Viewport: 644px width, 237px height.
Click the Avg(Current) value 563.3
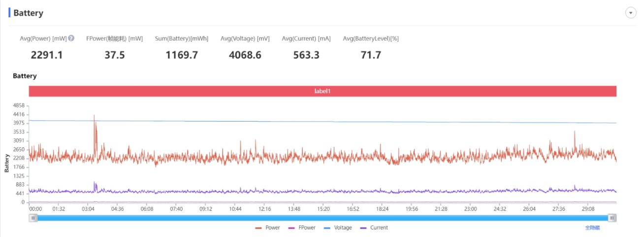point(306,55)
